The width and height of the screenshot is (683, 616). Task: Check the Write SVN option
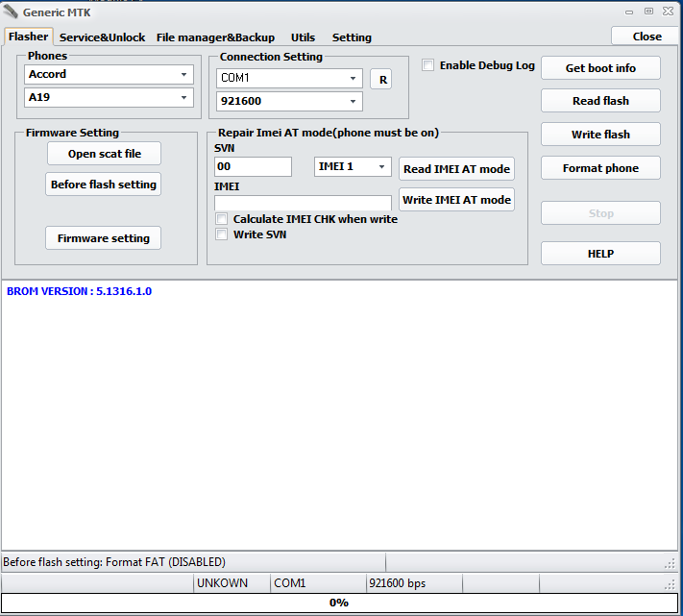(x=221, y=234)
